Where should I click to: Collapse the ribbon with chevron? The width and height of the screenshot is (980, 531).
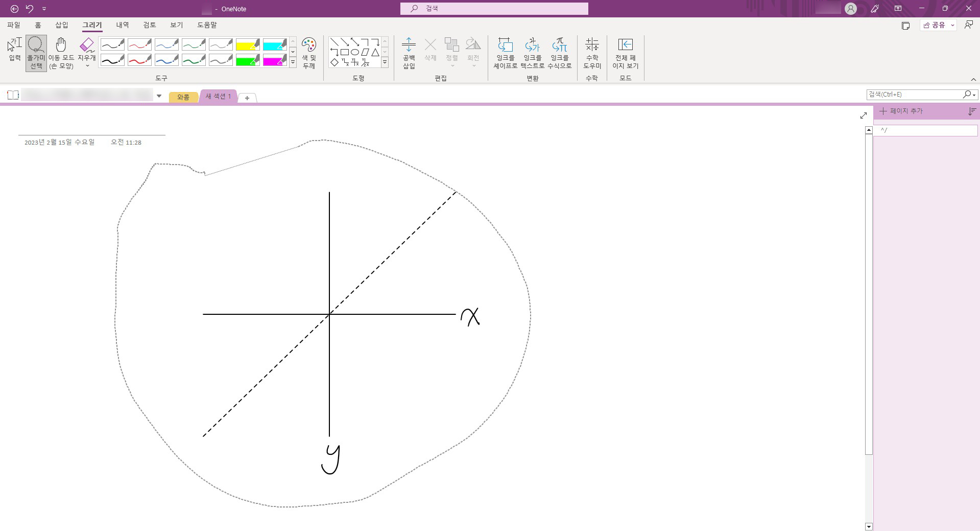[x=973, y=79]
